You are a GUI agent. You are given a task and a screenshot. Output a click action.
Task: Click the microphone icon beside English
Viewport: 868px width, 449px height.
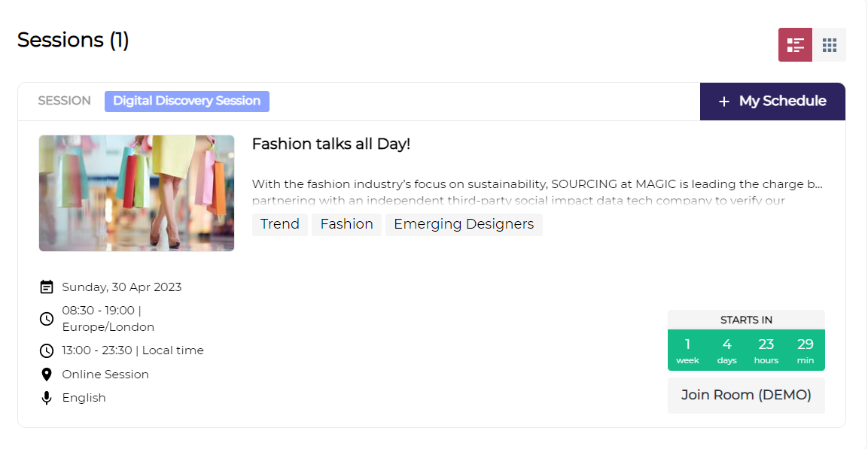47,398
